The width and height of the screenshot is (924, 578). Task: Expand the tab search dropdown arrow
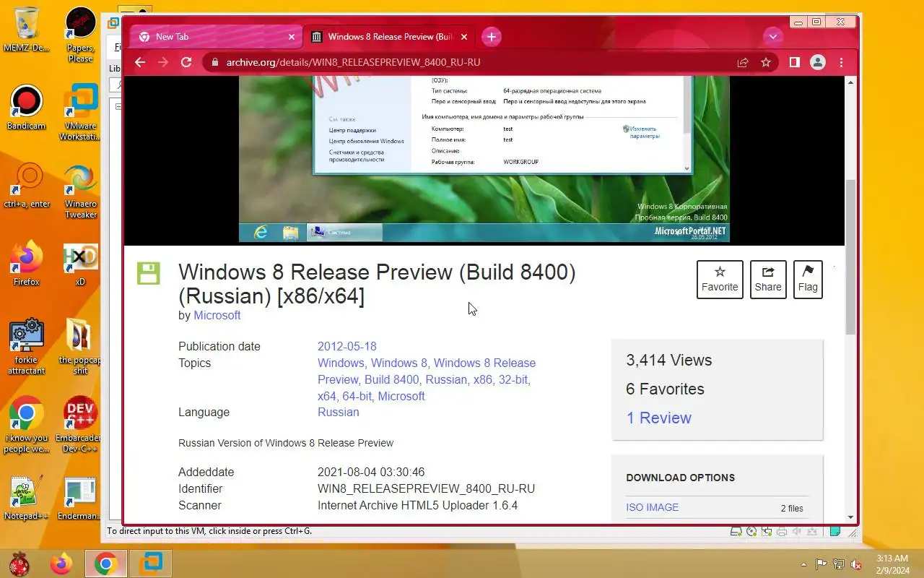(x=773, y=37)
